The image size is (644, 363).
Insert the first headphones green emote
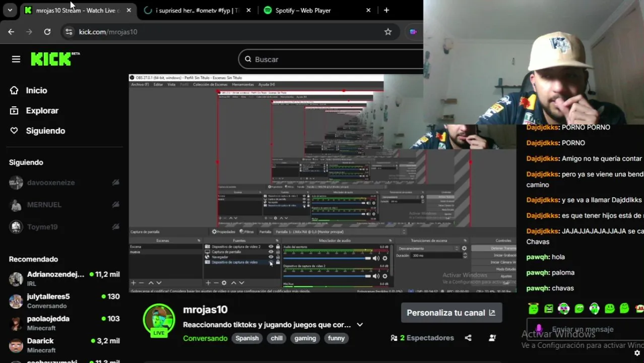pos(564,309)
